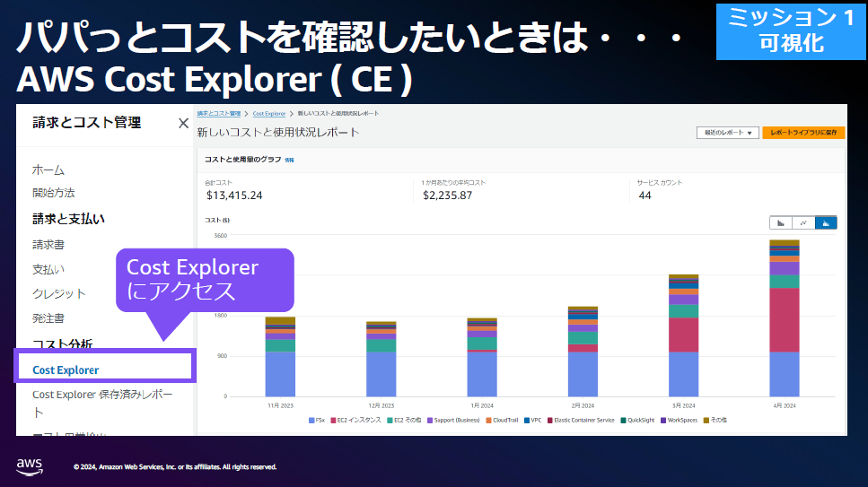This screenshot has width=868, height=487.
Task: Click the EC2 その他 legend swatch
Action: tap(390, 421)
